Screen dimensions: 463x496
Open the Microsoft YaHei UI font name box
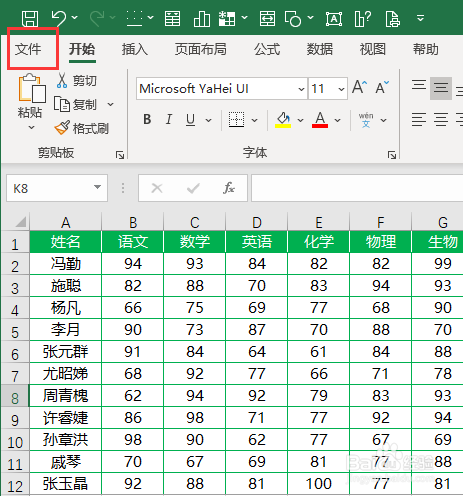coord(221,89)
